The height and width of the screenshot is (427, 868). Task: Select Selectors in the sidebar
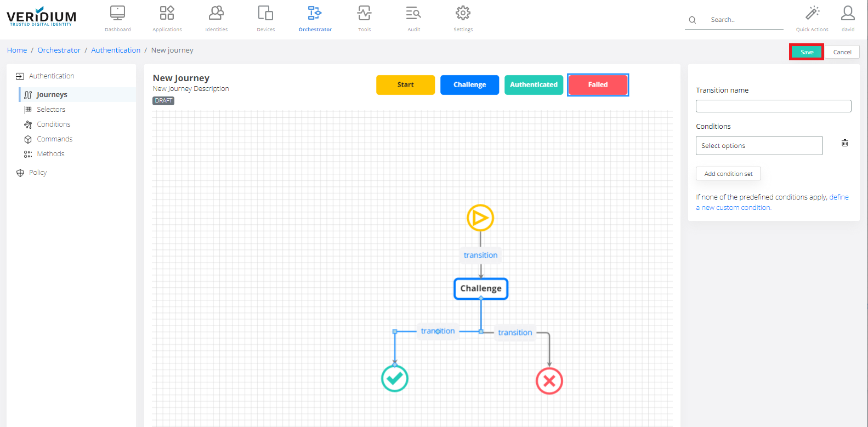point(51,110)
